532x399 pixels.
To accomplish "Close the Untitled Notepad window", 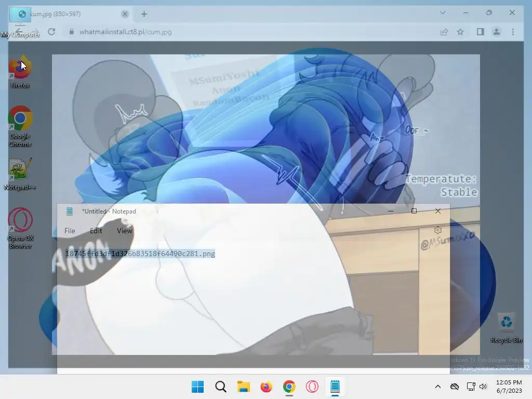I will click(437, 211).
